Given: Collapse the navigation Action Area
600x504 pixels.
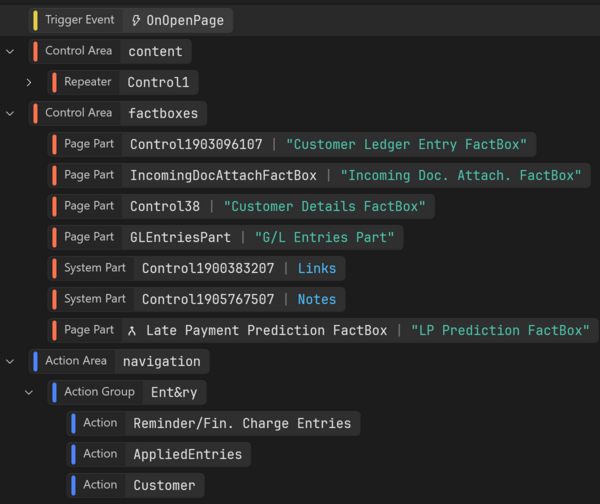Looking at the screenshot, I should pyautogui.click(x=10, y=361).
